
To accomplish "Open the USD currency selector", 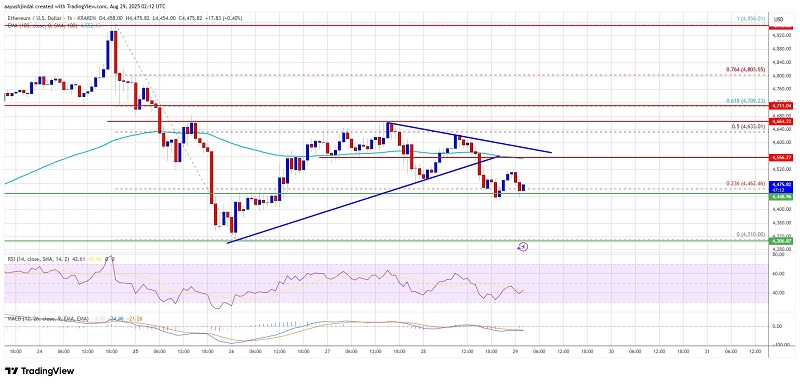I will [x=779, y=19].
